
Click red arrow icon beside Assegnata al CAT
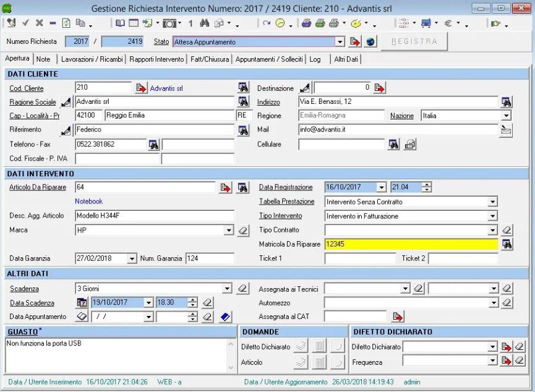(x=398, y=317)
